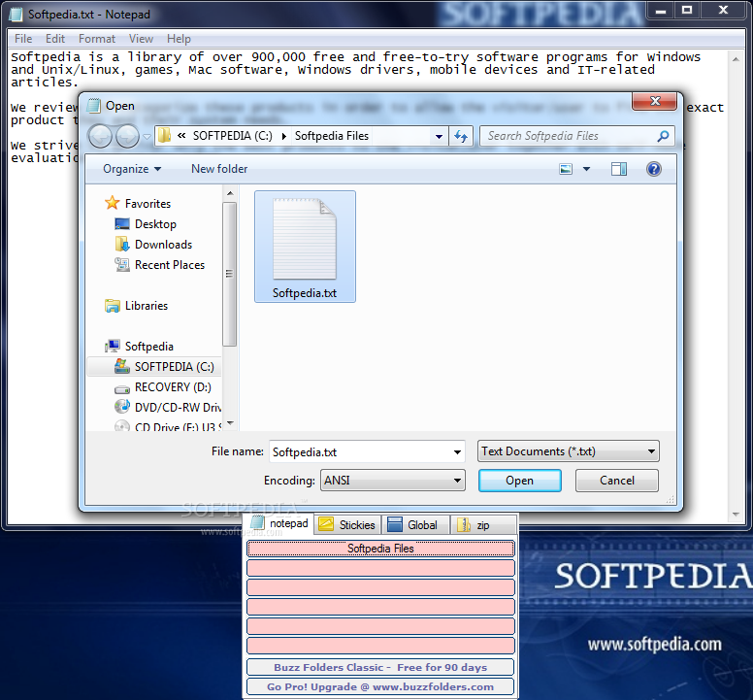Click Softpedia Files in the address breadcrumb
This screenshot has height=700, width=753.
(x=331, y=136)
